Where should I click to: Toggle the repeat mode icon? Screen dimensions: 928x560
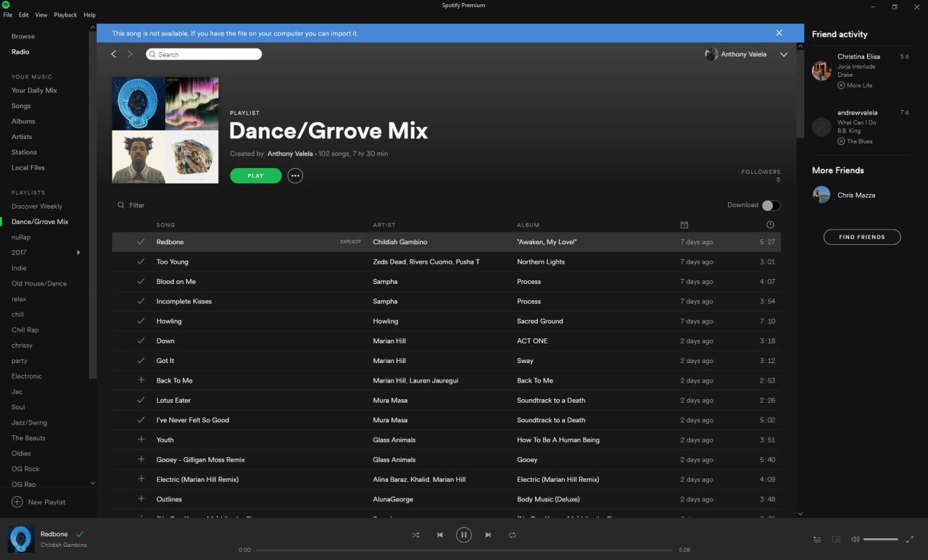click(512, 535)
